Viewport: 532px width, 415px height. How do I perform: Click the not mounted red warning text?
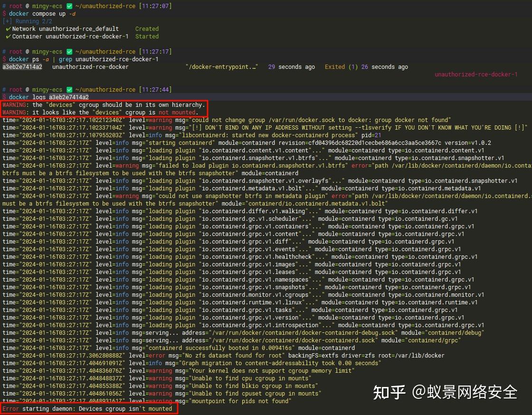[x=177, y=112]
